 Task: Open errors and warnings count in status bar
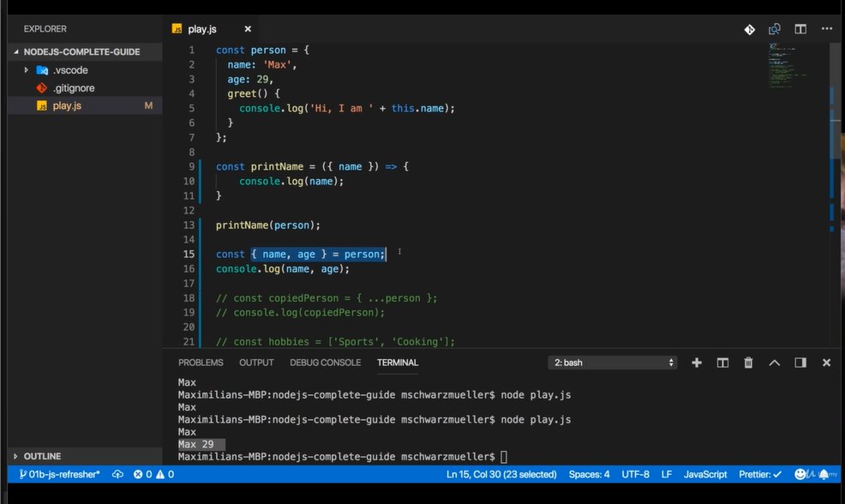pyautogui.click(x=154, y=474)
